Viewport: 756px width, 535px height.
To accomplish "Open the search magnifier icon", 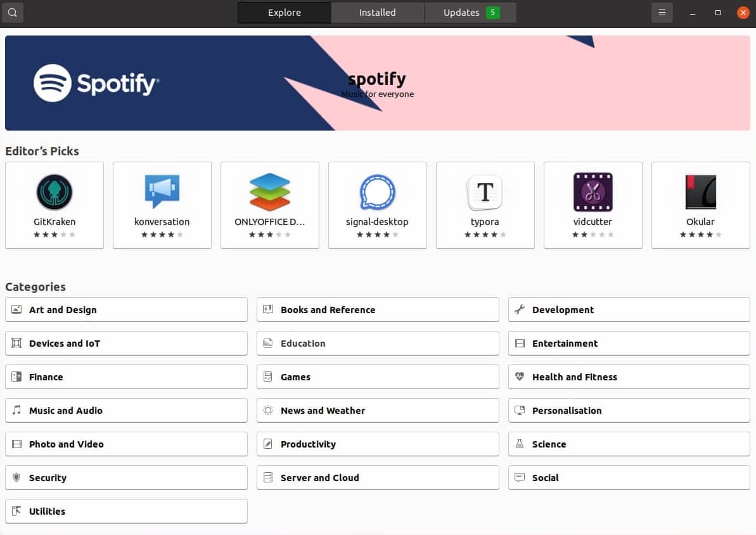I will (13, 13).
